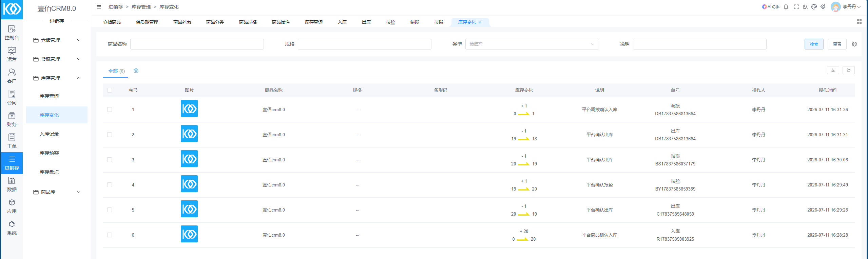This screenshot has width=868, height=259.
Task: Expand the 仓储管理 menu group
Action: pos(57,40)
